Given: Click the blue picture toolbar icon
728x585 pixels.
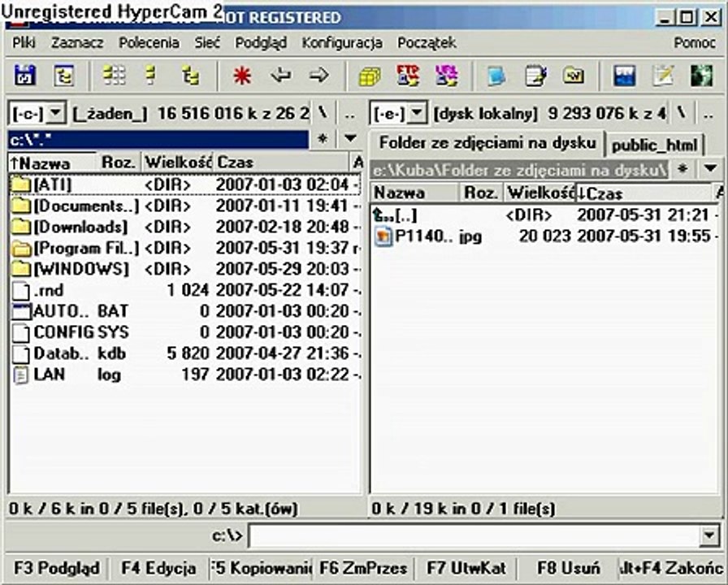Looking at the screenshot, I should 625,76.
